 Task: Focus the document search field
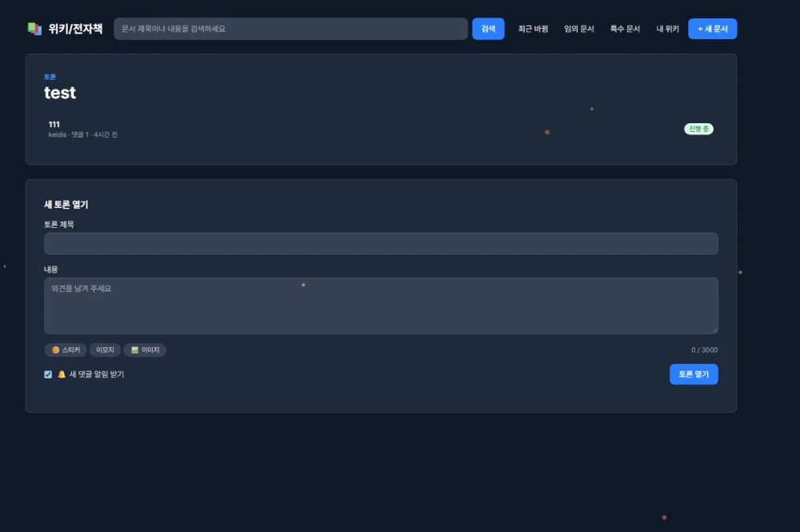(x=290, y=29)
